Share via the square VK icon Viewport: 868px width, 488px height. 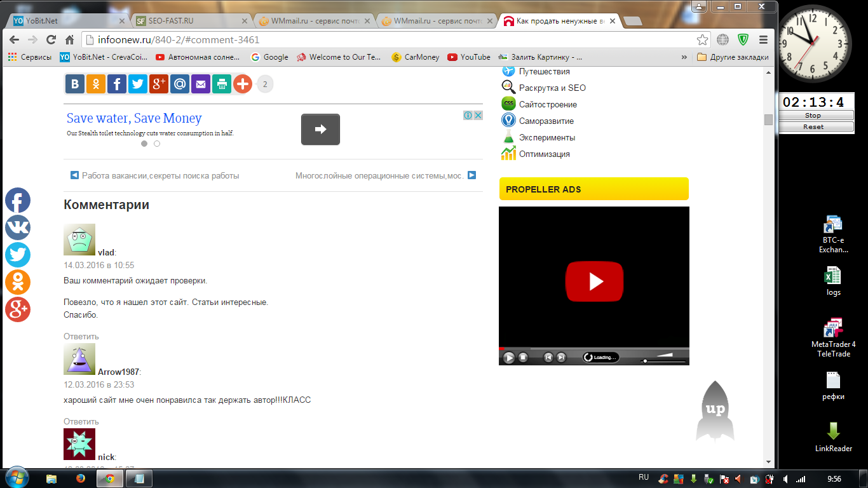click(x=75, y=84)
